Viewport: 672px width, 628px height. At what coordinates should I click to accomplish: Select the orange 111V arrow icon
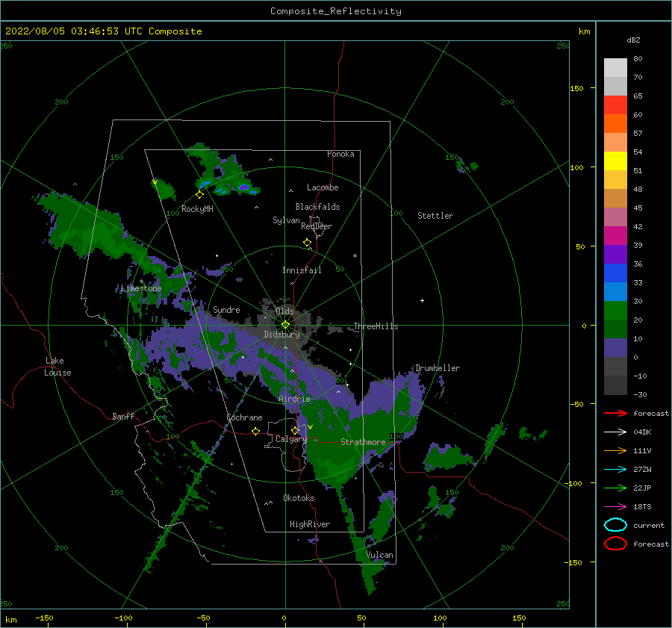615,450
